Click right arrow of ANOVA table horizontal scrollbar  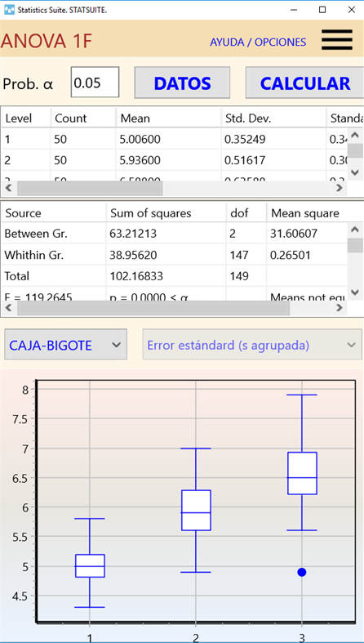point(339,308)
